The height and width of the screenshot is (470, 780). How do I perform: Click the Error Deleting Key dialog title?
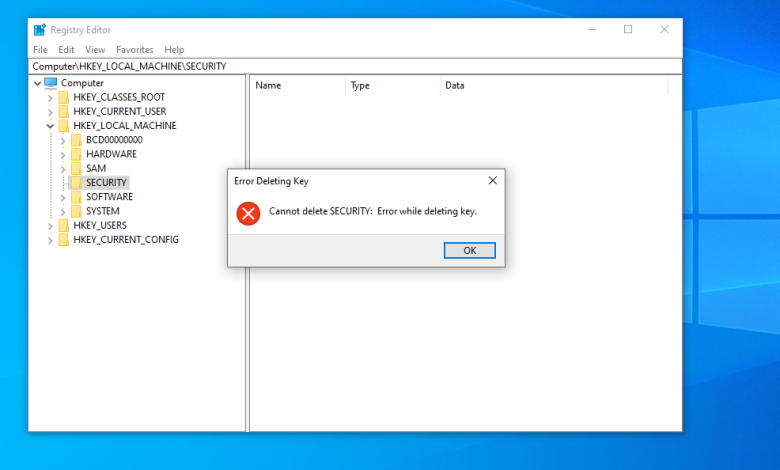coord(271,181)
